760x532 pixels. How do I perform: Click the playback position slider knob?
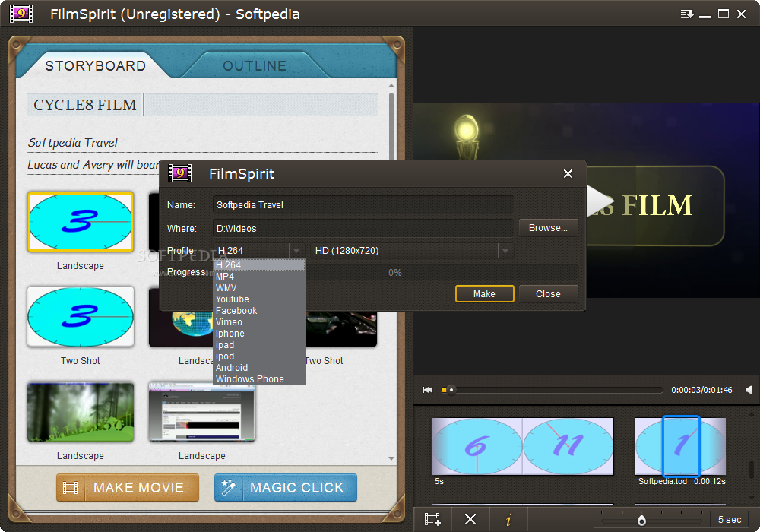[451, 390]
